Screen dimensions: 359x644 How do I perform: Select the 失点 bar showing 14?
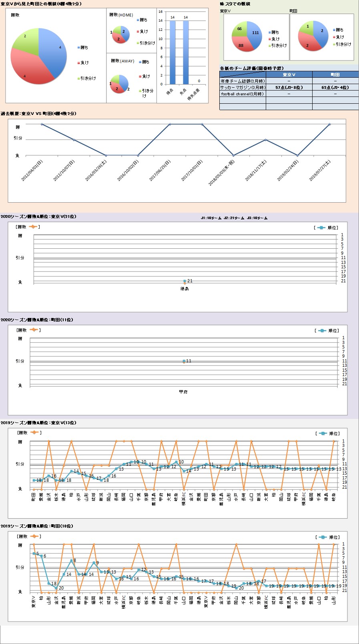coord(186,52)
